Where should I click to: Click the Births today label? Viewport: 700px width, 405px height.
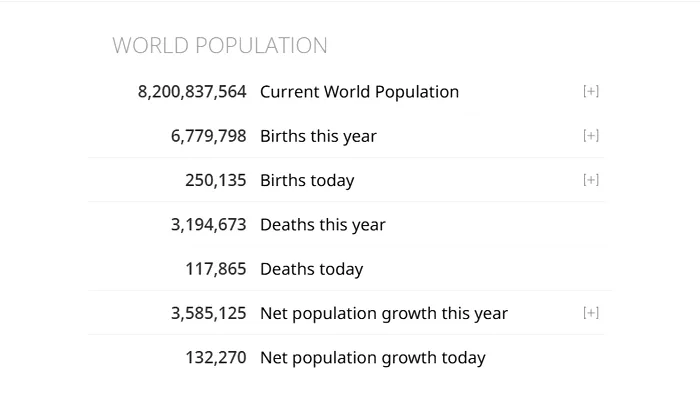click(307, 180)
